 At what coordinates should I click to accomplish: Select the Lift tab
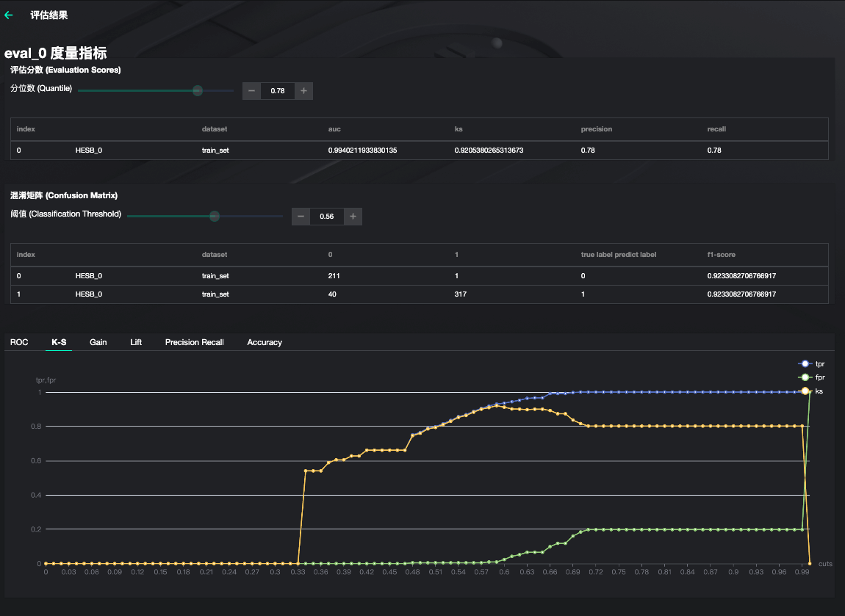click(136, 342)
